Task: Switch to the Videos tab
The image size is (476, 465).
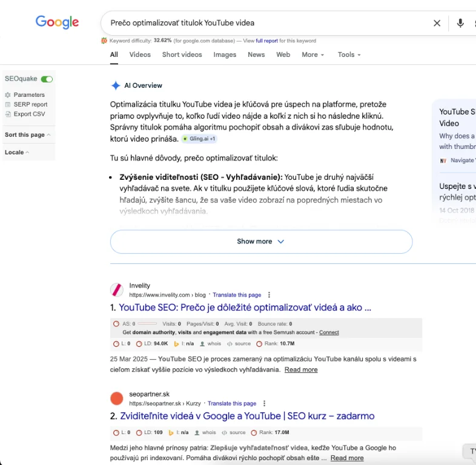Action: 140,54
